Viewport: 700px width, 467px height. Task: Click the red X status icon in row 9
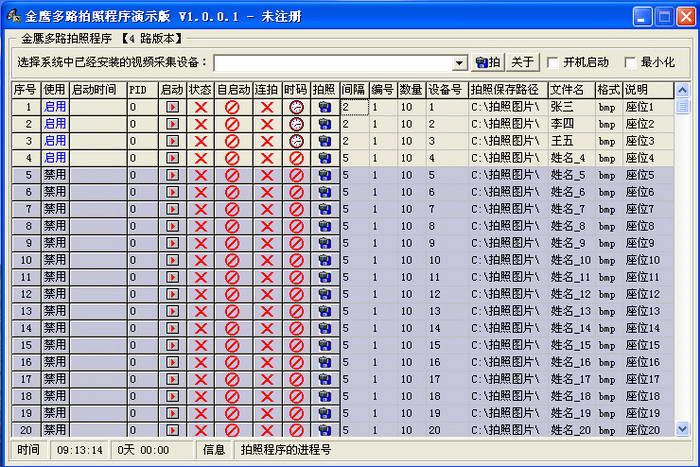tap(201, 243)
